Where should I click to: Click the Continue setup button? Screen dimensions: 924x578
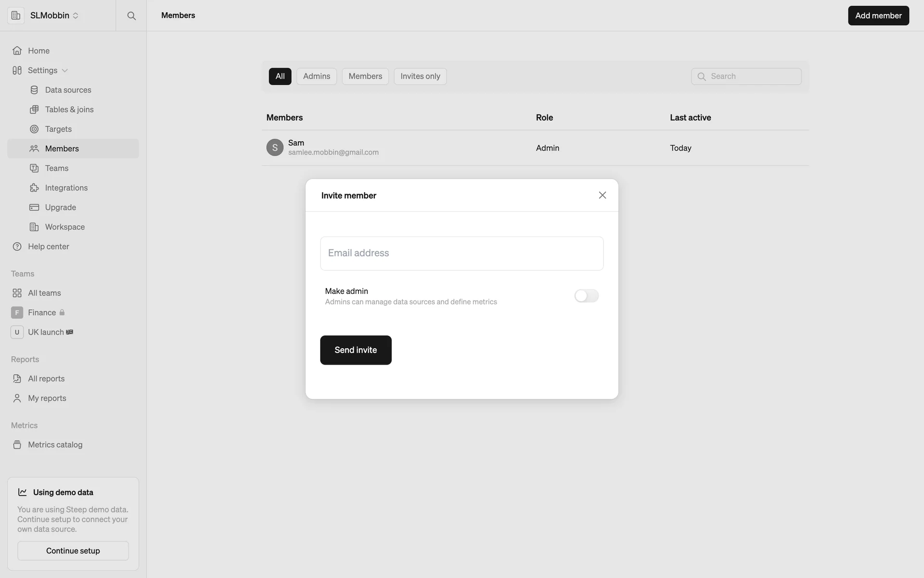point(73,551)
